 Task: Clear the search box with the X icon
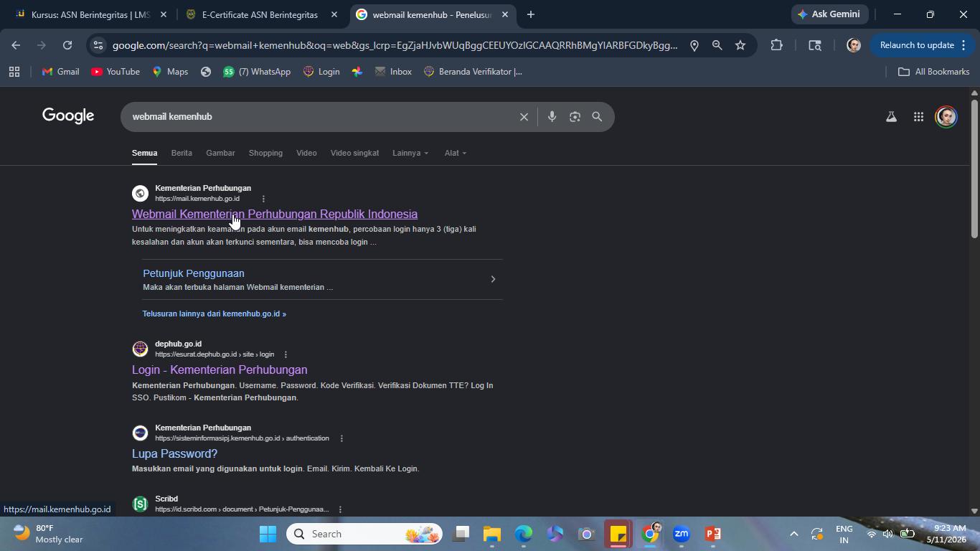(x=524, y=117)
